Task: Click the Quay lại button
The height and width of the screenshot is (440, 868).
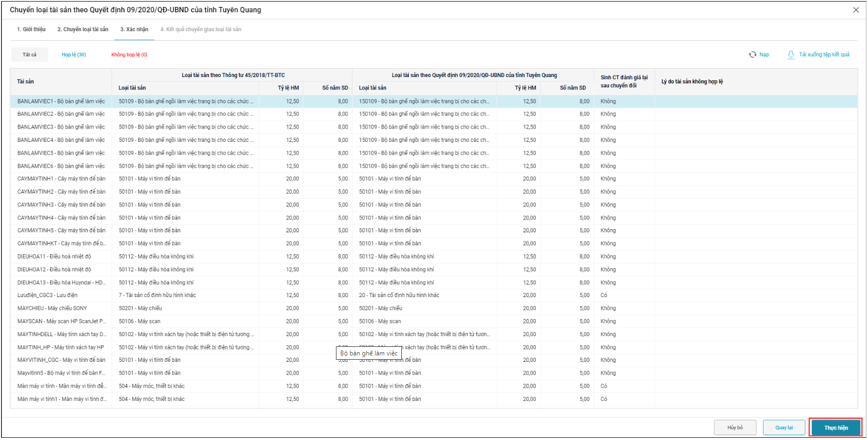Action: 783,428
